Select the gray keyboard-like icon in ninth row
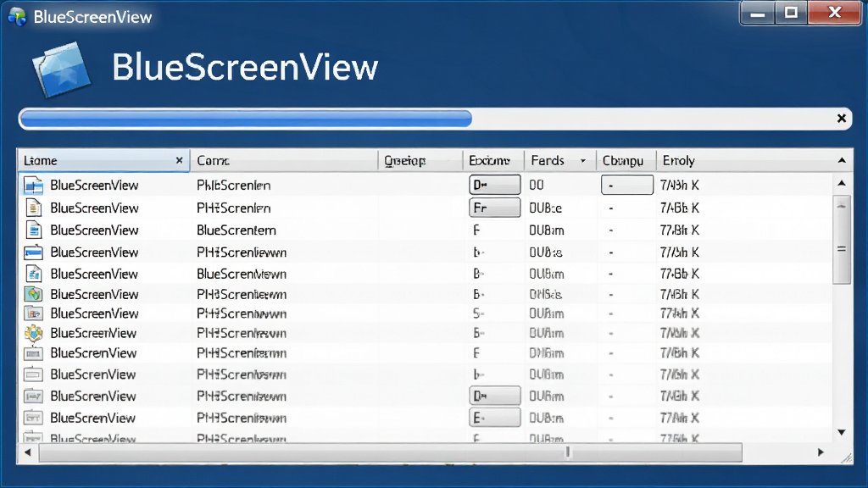868x488 pixels. tap(33, 353)
